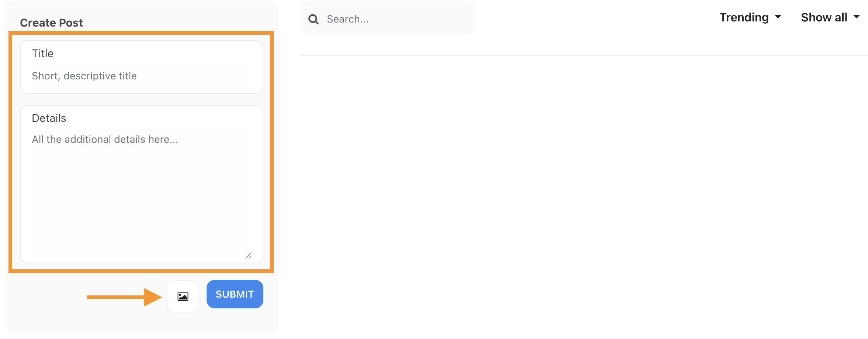Click the 'Search...' placeholder text
The width and height of the screenshot is (868, 339).
pos(348,19)
